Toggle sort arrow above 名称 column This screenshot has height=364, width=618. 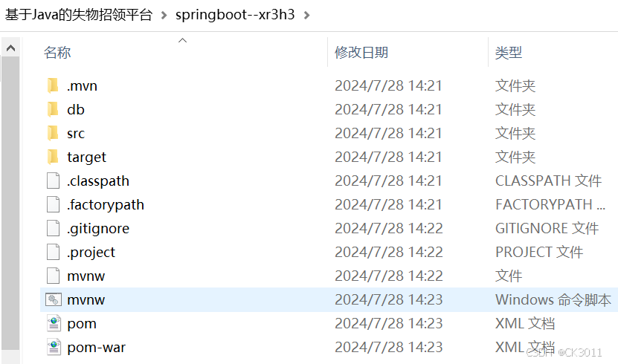coord(182,41)
